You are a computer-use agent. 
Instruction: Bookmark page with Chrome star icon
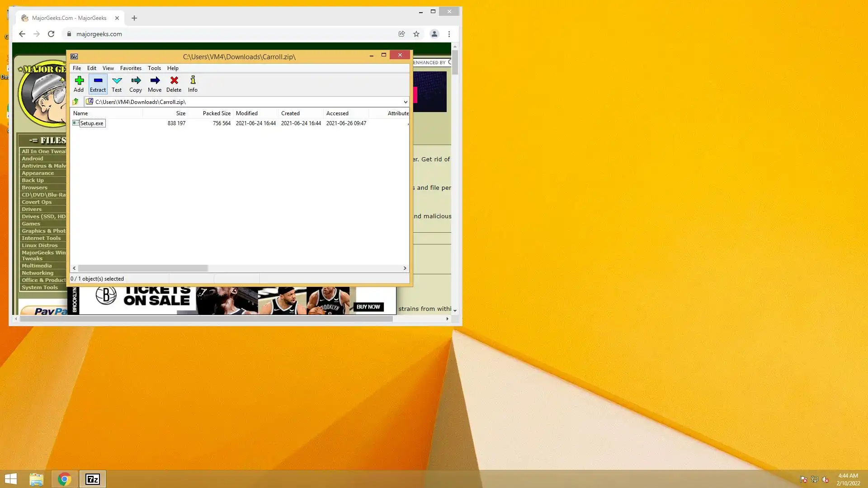(x=416, y=34)
